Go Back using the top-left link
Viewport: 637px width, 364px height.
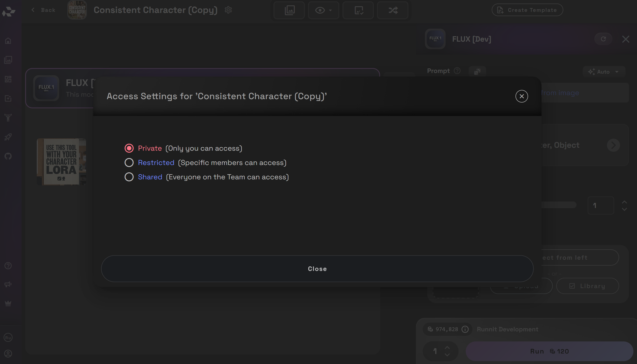click(x=44, y=10)
